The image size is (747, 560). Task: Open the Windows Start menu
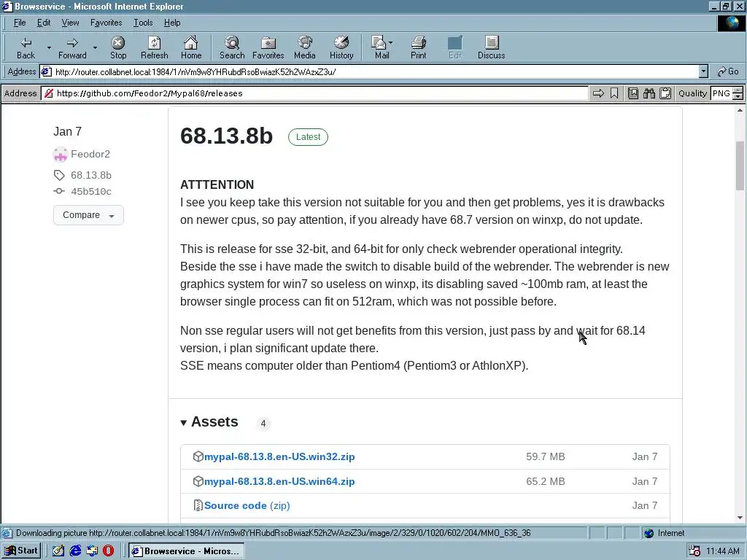coord(21,551)
